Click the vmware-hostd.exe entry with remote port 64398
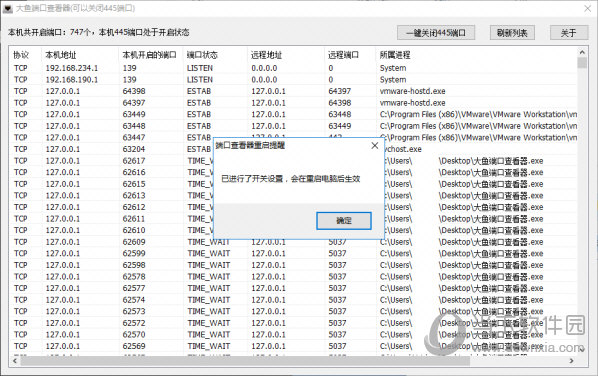This screenshot has width=598, height=376. (x=413, y=103)
